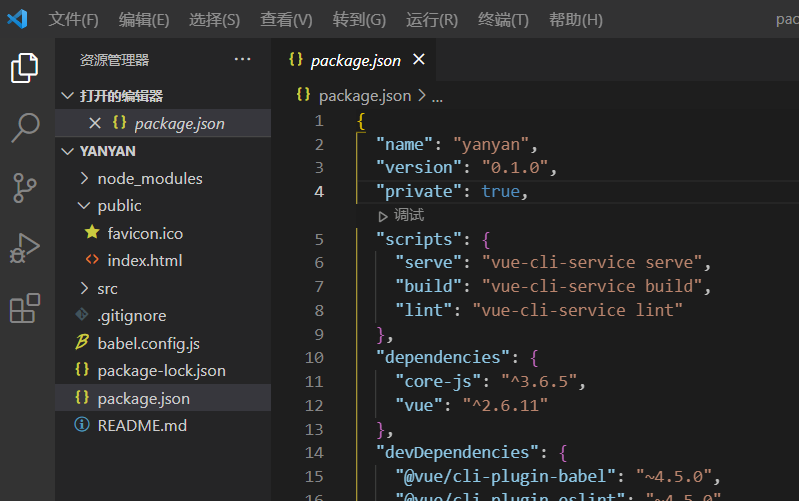Select README.md in file tree

(141, 425)
